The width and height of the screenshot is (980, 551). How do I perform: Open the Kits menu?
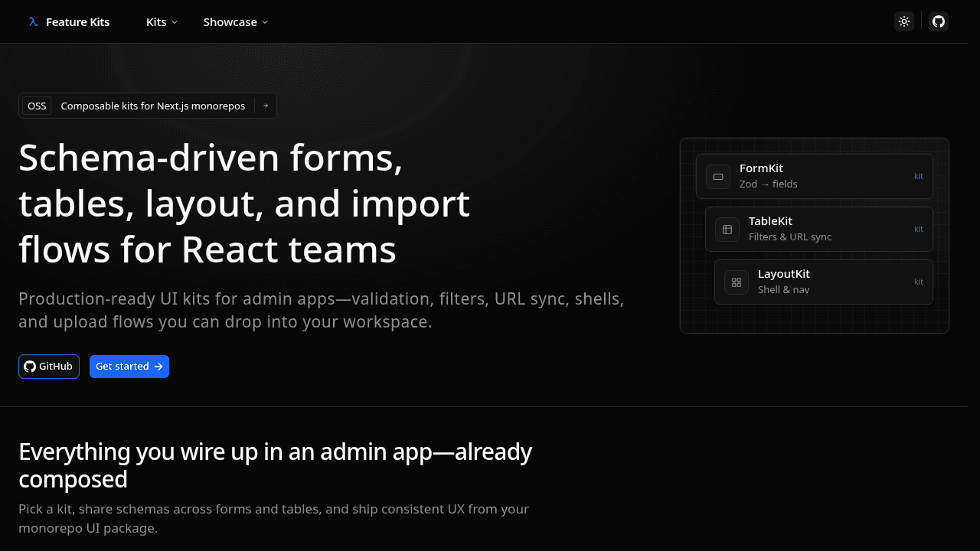pos(162,22)
